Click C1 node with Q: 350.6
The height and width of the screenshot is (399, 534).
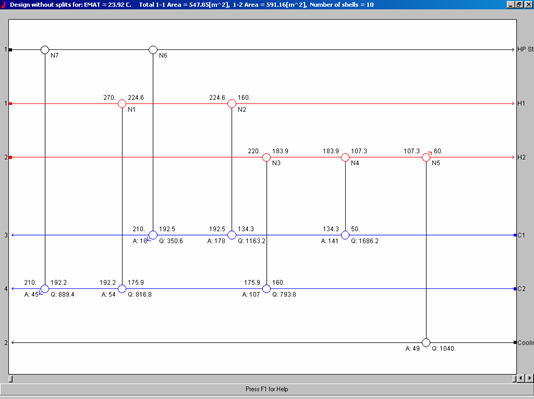[153, 235]
